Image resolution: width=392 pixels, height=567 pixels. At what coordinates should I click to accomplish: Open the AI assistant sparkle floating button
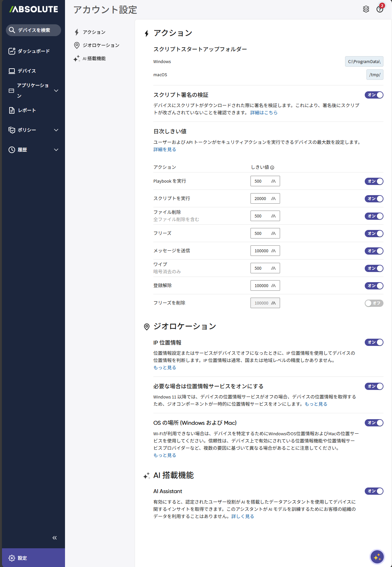(x=377, y=557)
